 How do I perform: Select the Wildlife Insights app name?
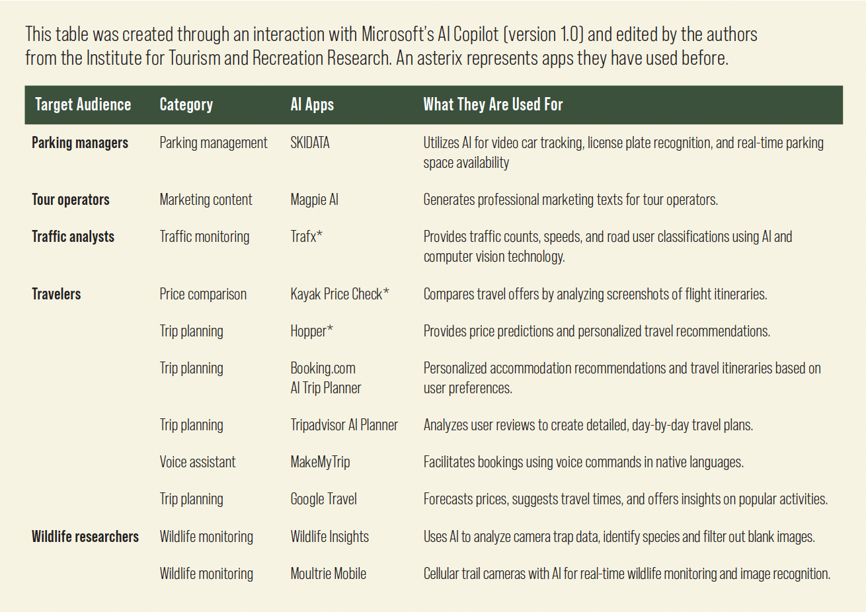[329, 537]
